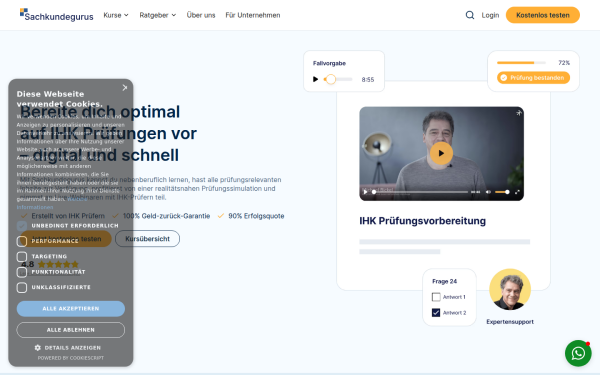Toggle the Unbedingt erforderlich checkbox
The width and height of the screenshot is (600, 375).
[x=22, y=226]
